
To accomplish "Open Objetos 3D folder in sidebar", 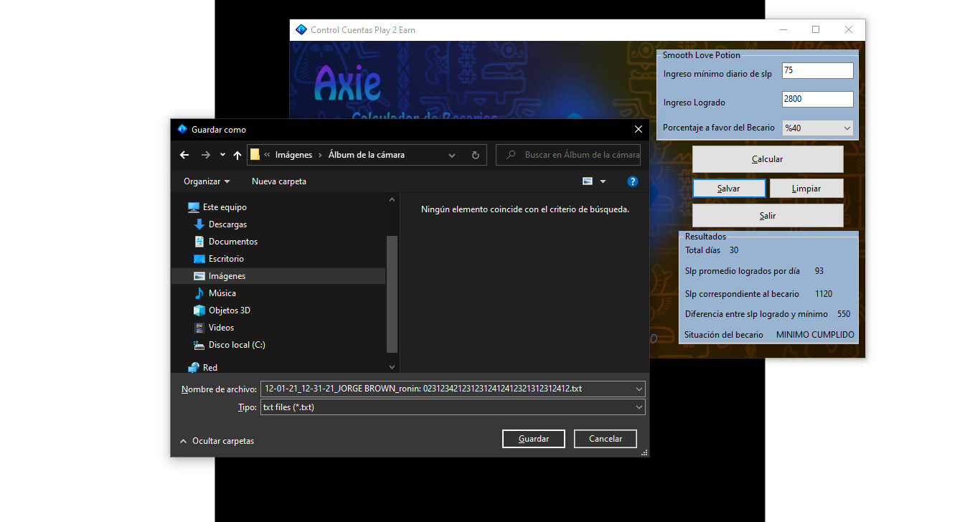I will pos(229,310).
